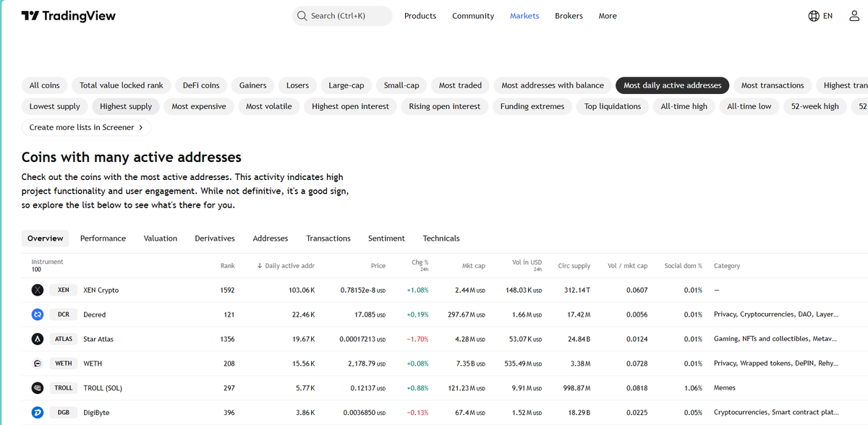Sort by Vol in USD column
Screen dimensions: 868x425
pyautogui.click(x=527, y=265)
